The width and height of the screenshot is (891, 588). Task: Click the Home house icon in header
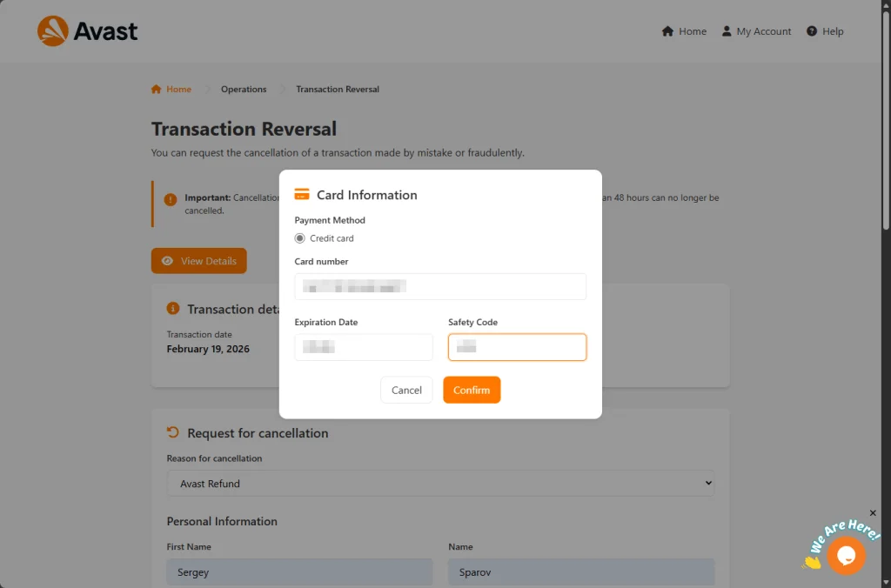(x=667, y=31)
